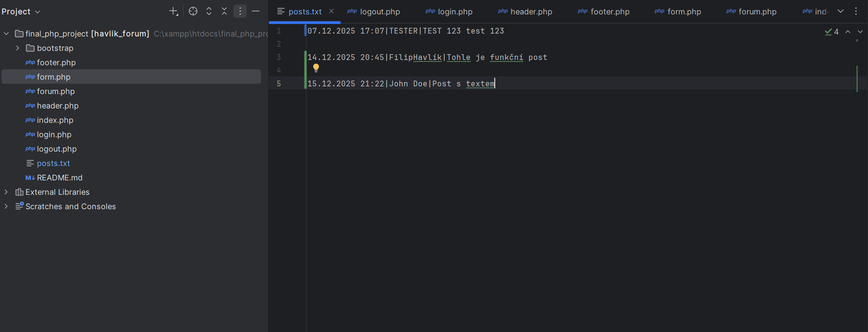Viewport: 868px width, 332px height.
Task: Click the Scratches and Consoles icon
Action: 19,206
